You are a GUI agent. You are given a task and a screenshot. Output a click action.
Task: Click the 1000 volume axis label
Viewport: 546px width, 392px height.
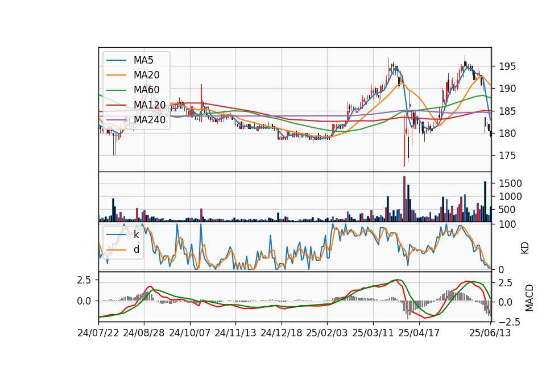tap(511, 197)
